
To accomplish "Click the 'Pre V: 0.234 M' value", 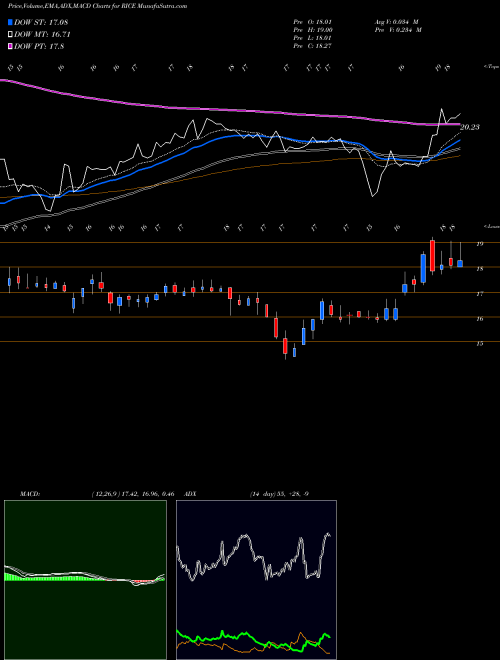I will coord(398,30).
